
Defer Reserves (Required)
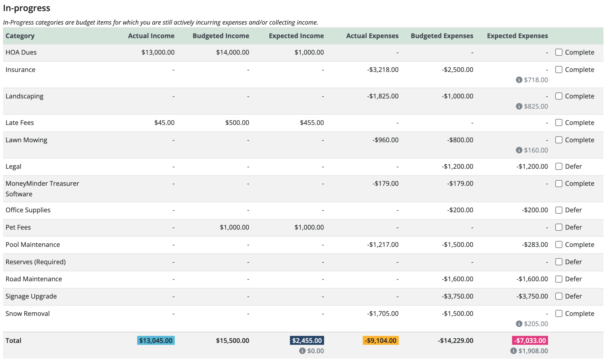click(559, 262)
